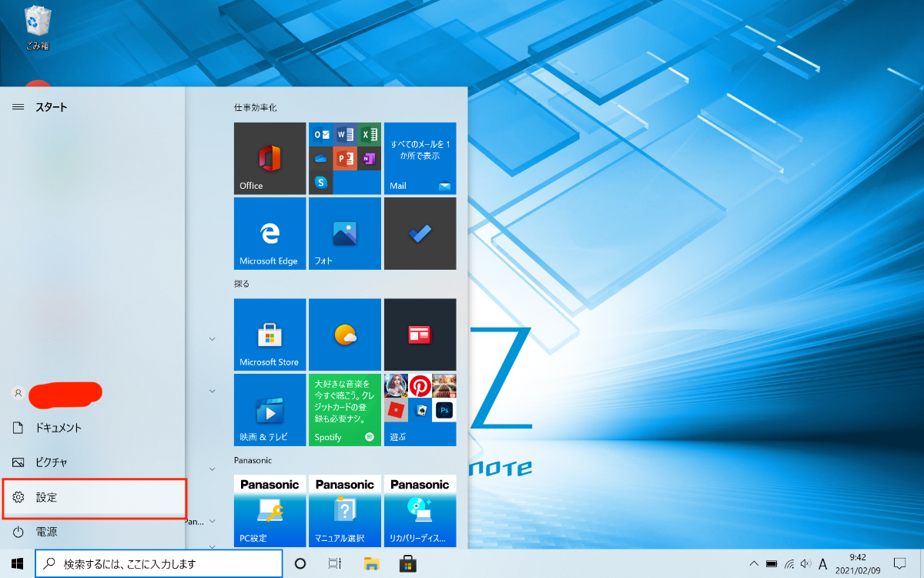The width and height of the screenshot is (924, 578).
Task: Open the Panasonic リカバリーディス… tile
Action: coord(420,511)
